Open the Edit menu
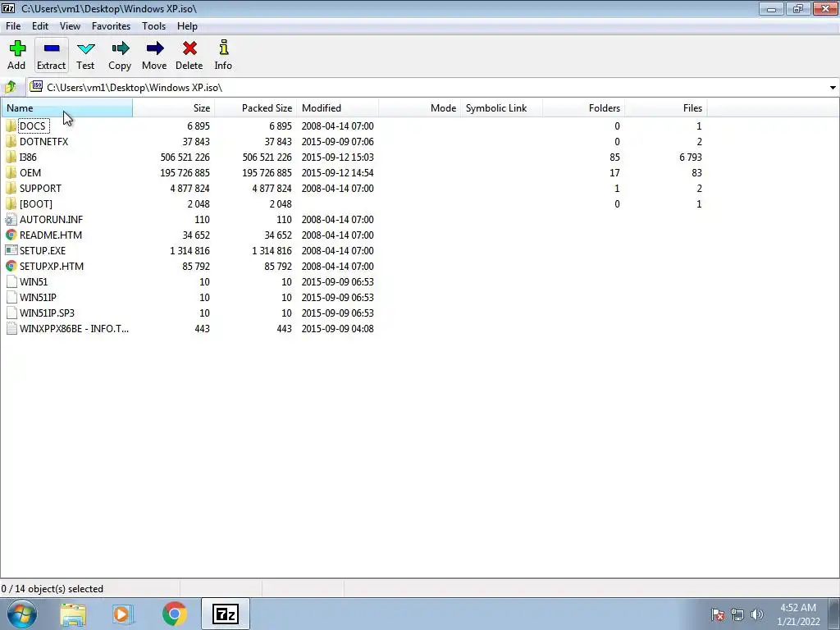 [x=40, y=25]
